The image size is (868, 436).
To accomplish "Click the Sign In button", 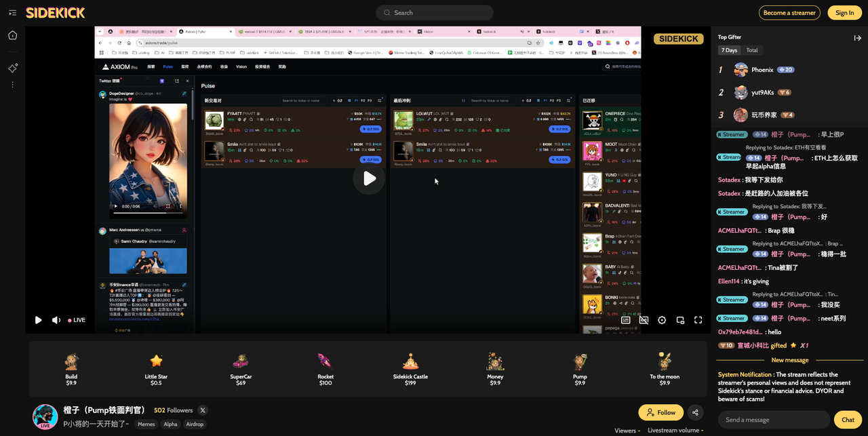I will [x=844, y=13].
